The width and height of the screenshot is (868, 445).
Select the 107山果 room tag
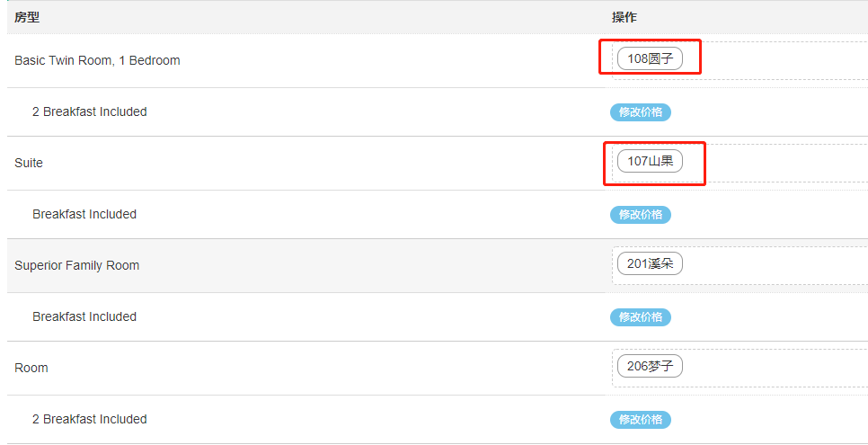650,162
